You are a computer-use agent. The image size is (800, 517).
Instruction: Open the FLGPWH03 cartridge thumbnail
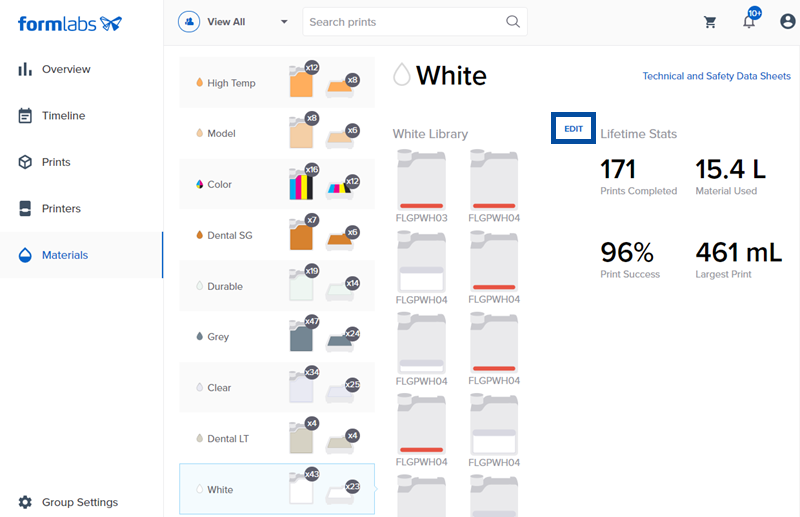pos(421,180)
